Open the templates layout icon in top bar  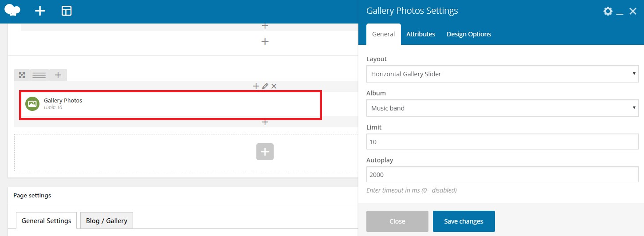pos(67,11)
